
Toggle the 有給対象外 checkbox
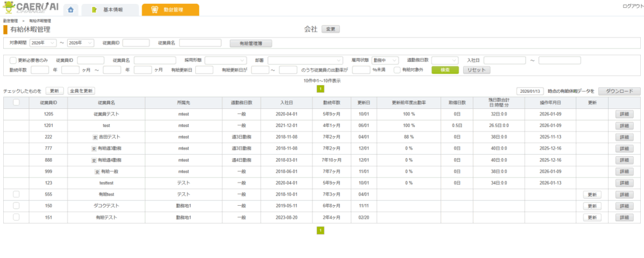397,70
